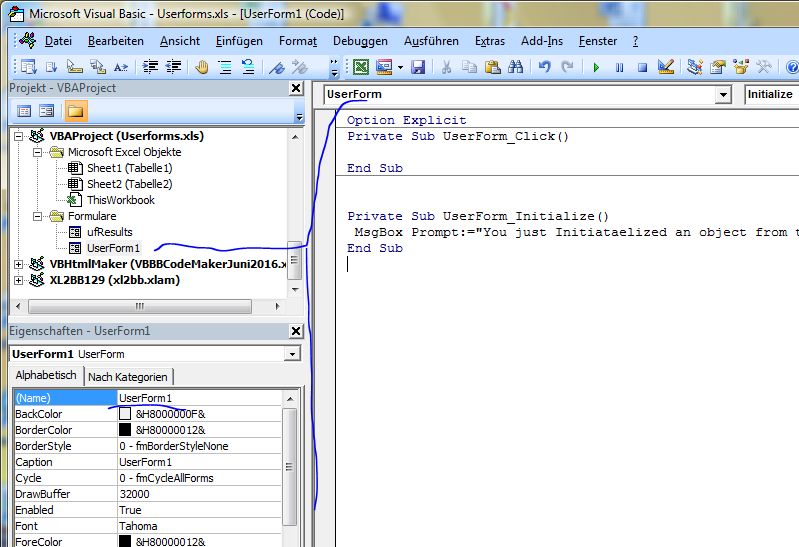The width and height of the screenshot is (799, 547).
Task: Comment out the selected code block
Action: tap(225, 67)
